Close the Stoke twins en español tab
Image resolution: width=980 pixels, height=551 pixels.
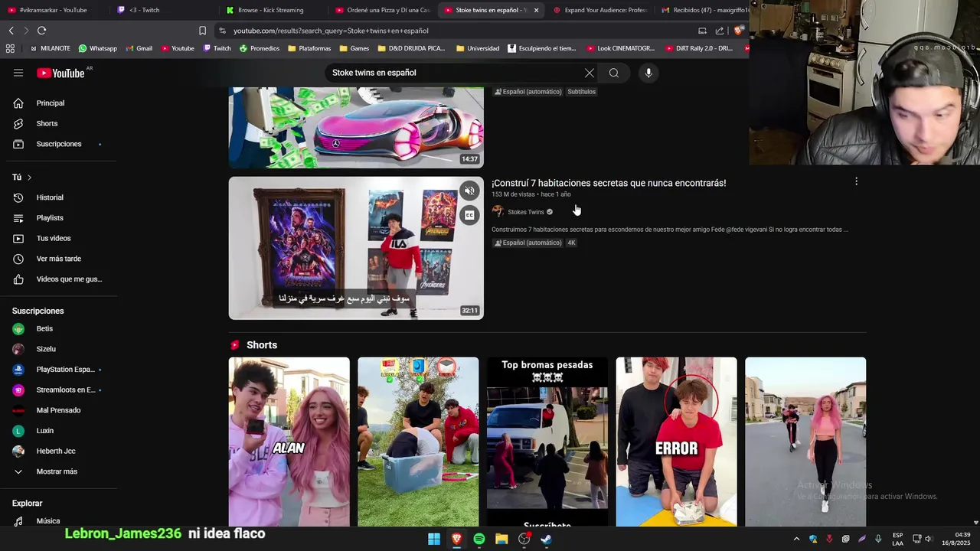536,10
